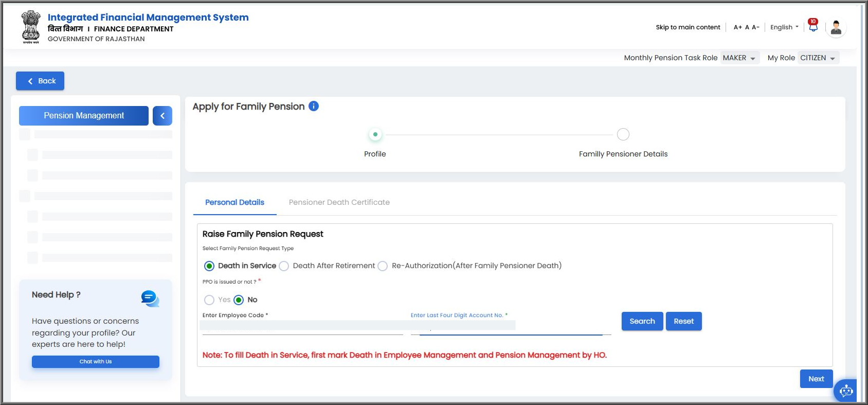Expand the Monthly Pension Task Role MAKER dropdown
Viewport: 868px width, 405px height.
739,58
